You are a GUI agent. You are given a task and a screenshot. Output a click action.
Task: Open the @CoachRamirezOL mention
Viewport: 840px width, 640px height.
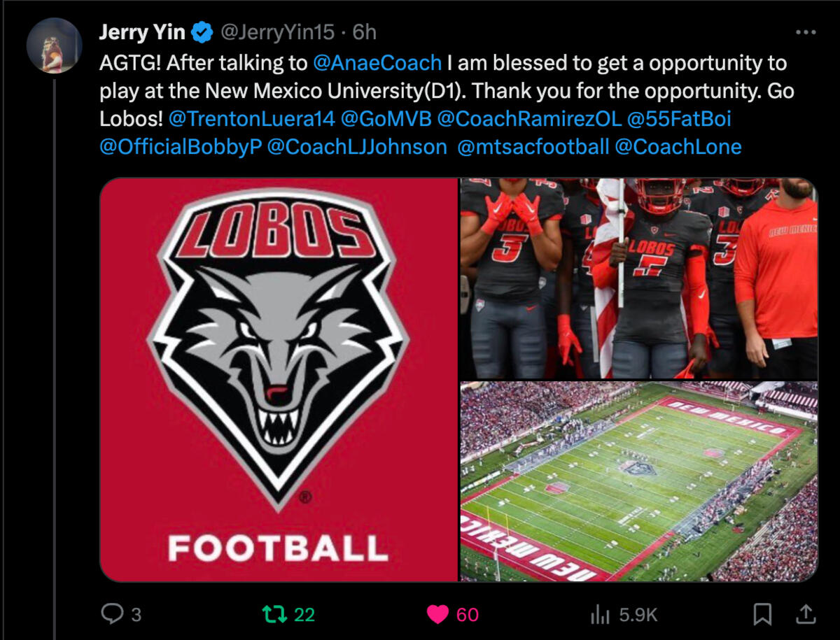(x=529, y=119)
